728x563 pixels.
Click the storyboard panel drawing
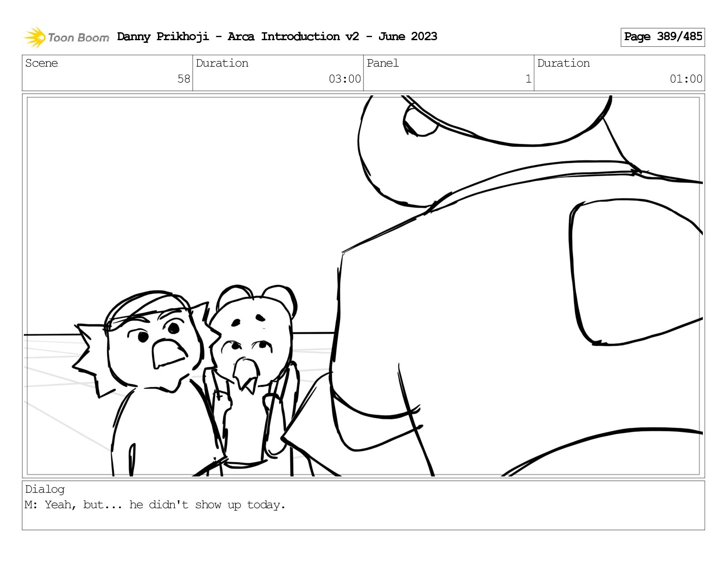point(364,286)
